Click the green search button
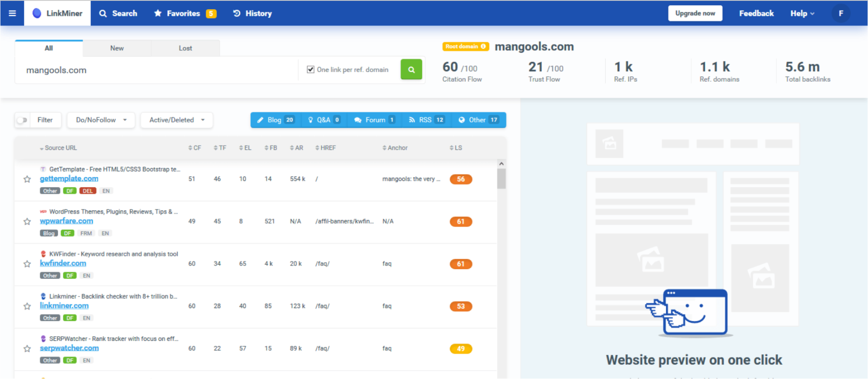Viewport: 868px width, 379px height. (411, 70)
